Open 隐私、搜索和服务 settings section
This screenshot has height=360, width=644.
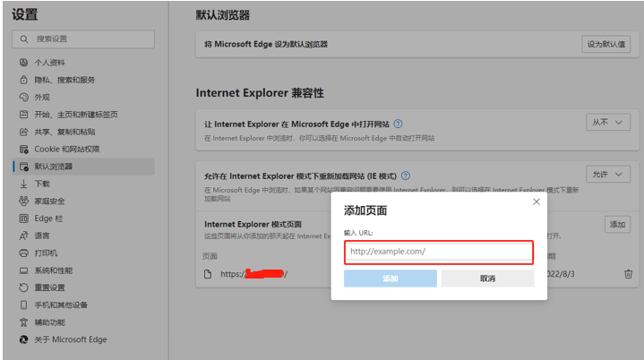[x=84, y=80]
